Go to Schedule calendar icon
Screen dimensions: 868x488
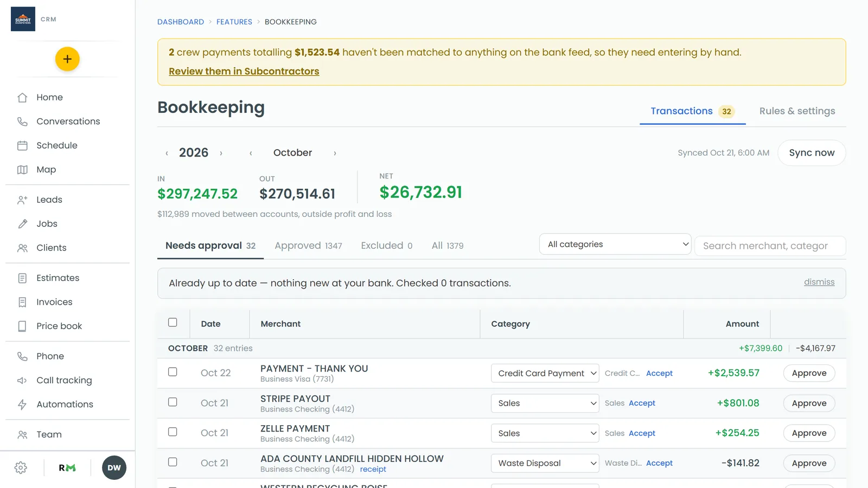[22, 145]
